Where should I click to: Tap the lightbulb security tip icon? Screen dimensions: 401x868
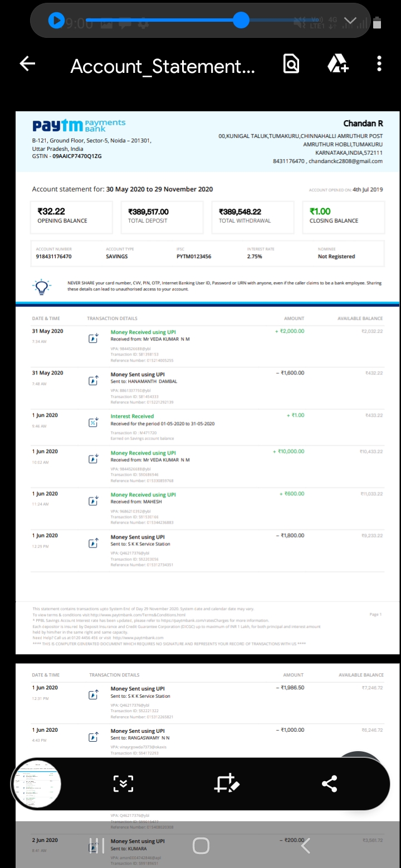point(42,285)
